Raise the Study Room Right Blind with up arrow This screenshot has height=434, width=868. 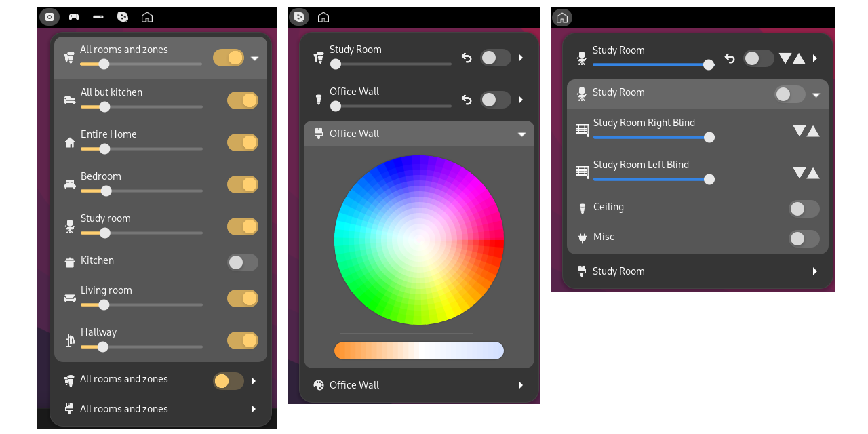tap(813, 131)
